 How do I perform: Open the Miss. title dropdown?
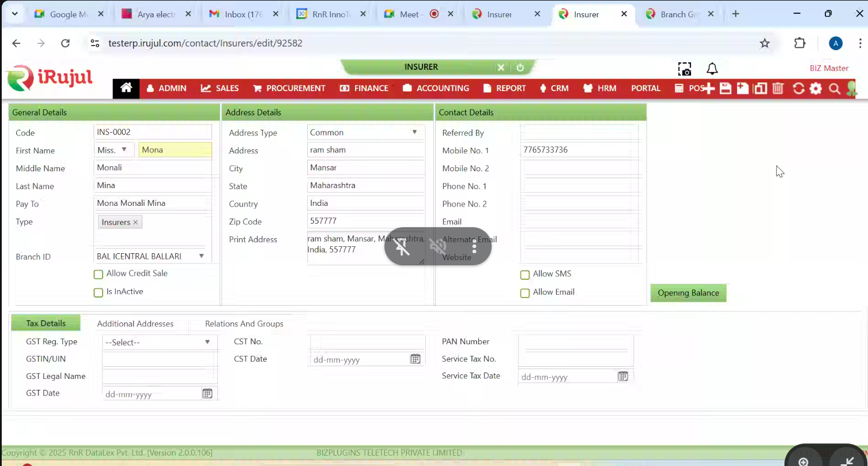coord(114,150)
